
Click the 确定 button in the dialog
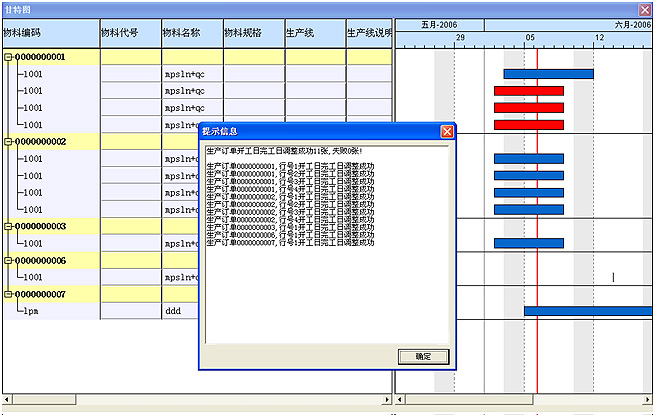click(x=423, y=356)
